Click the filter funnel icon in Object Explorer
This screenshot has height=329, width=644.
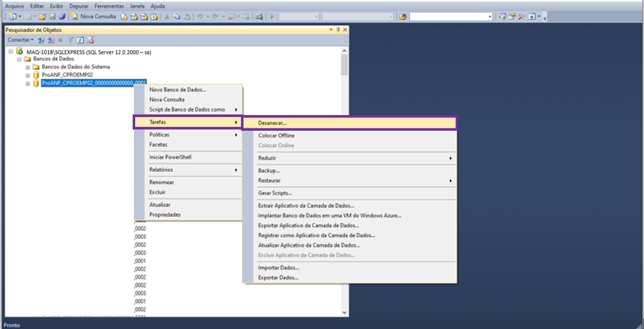pos(70,39)
